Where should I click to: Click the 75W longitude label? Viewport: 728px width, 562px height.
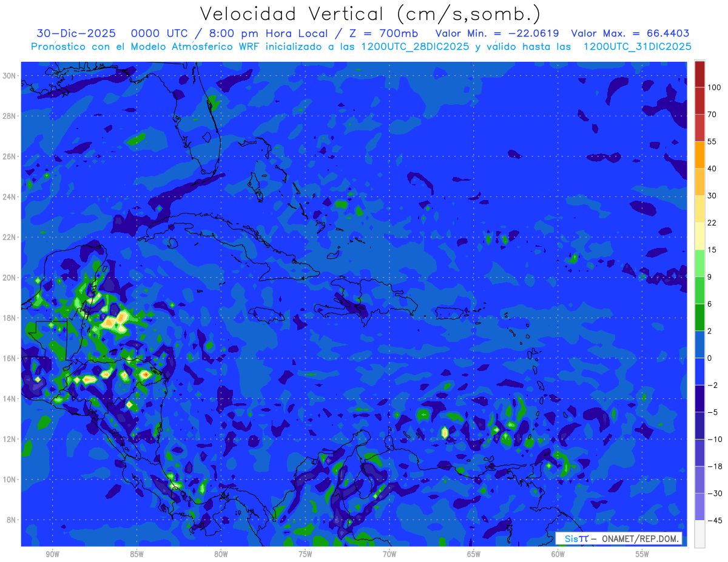[x=305, y=554]
